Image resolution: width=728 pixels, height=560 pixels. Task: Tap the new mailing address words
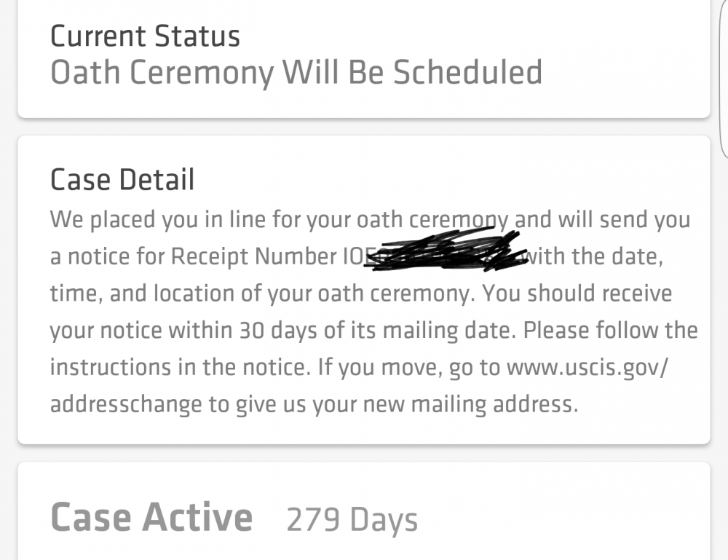pyautogui.click(x=470, y=404)
